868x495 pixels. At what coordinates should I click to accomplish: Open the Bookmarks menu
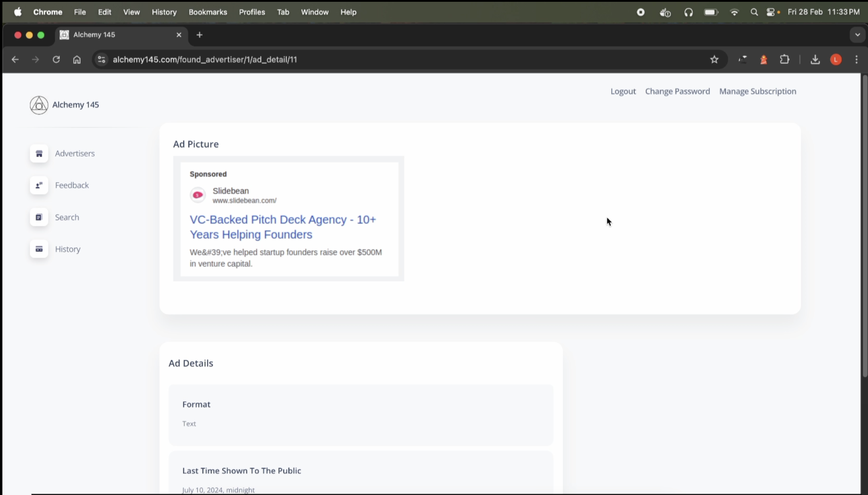[x=208, y=12]
